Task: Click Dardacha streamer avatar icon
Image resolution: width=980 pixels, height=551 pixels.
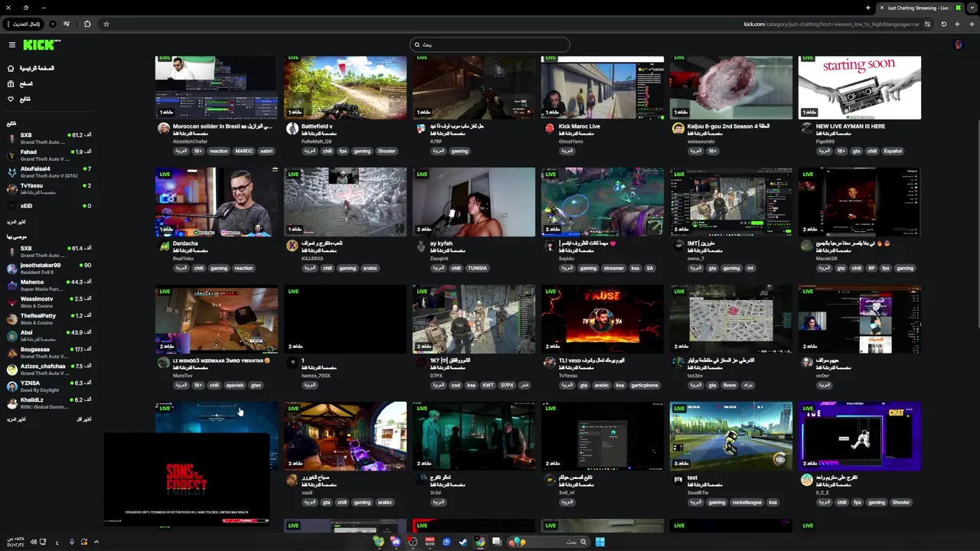Action: point(163,246)
